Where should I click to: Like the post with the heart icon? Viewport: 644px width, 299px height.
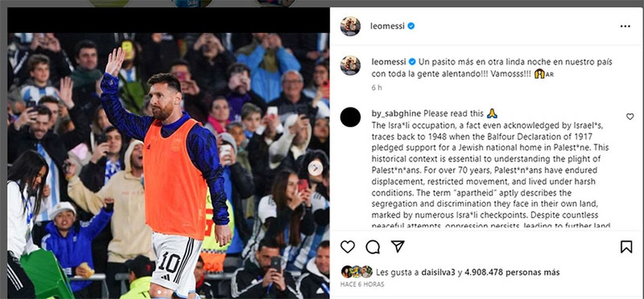pos(348,246)
